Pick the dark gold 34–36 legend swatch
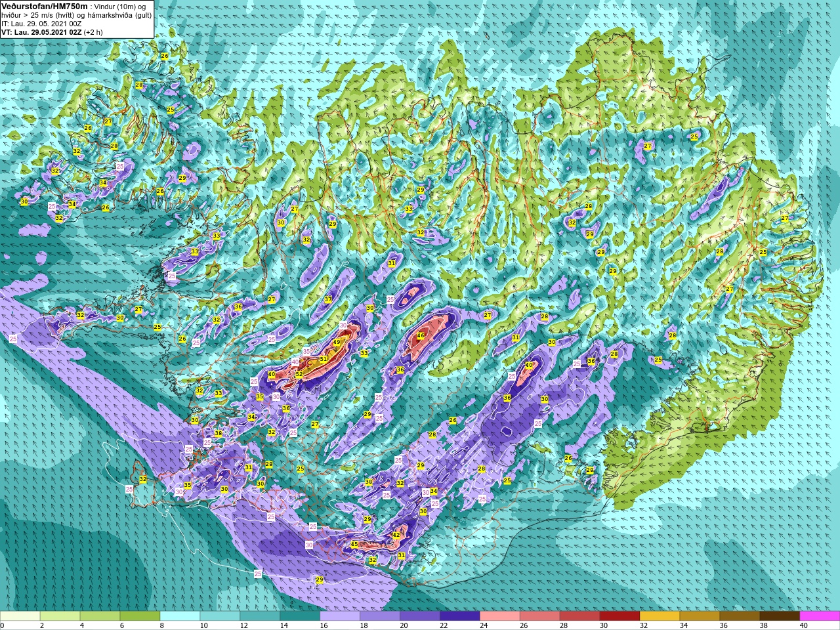The height and width of the screenshot is (630, 840). [x=701, y=616]
